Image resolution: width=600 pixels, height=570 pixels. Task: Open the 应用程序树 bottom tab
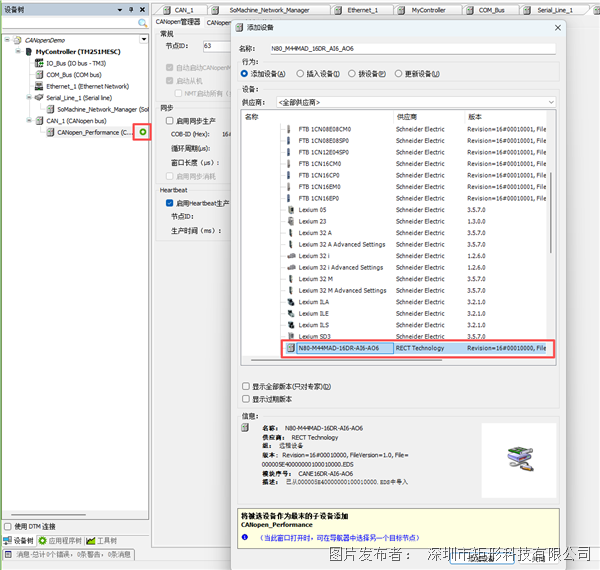60,540
